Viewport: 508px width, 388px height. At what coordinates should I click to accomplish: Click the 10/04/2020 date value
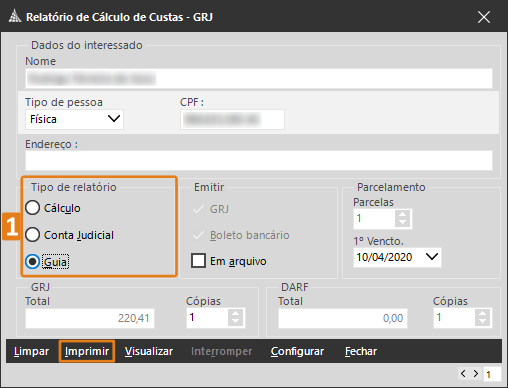pos(384,257)
